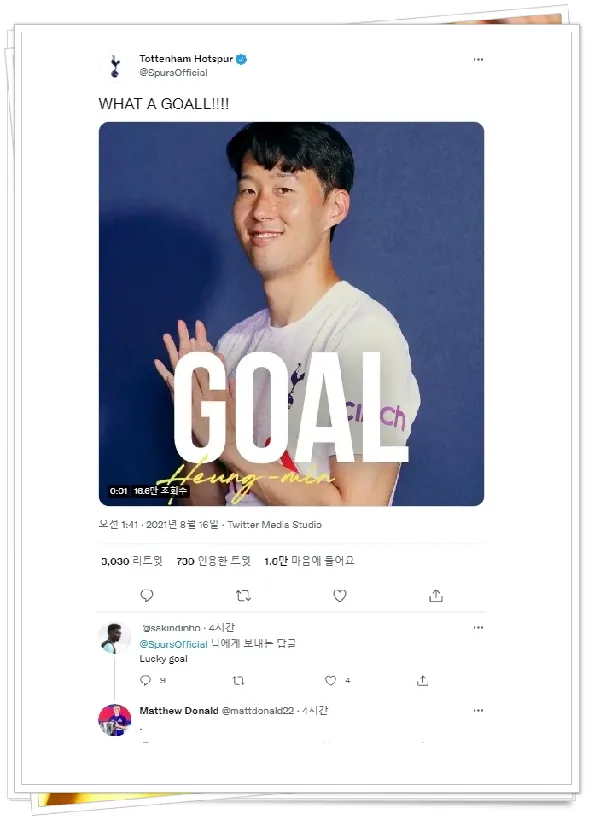
Task: Open the Twitter Media Studio source link
Action: pos(274,524)
